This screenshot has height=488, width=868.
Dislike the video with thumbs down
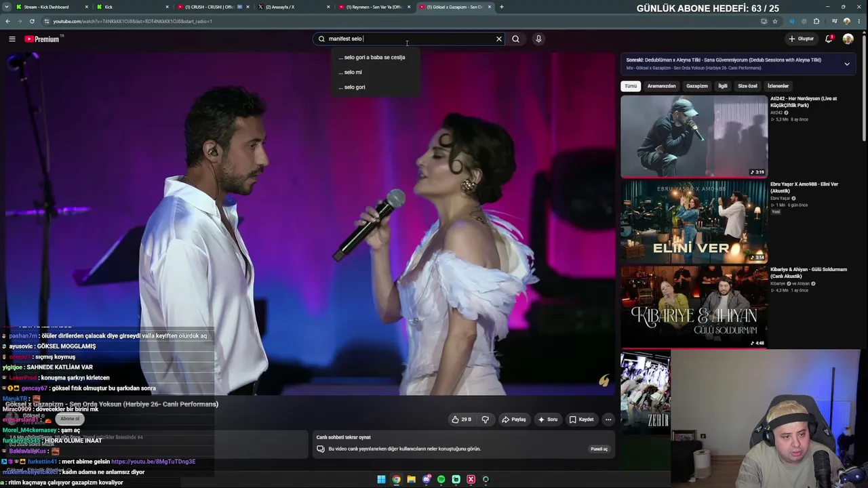pos(485,420)
